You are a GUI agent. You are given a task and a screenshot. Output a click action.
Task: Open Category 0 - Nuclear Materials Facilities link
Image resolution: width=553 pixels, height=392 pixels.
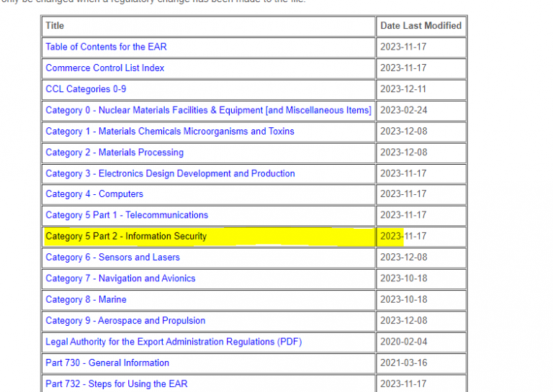click(x=208, y=110)
